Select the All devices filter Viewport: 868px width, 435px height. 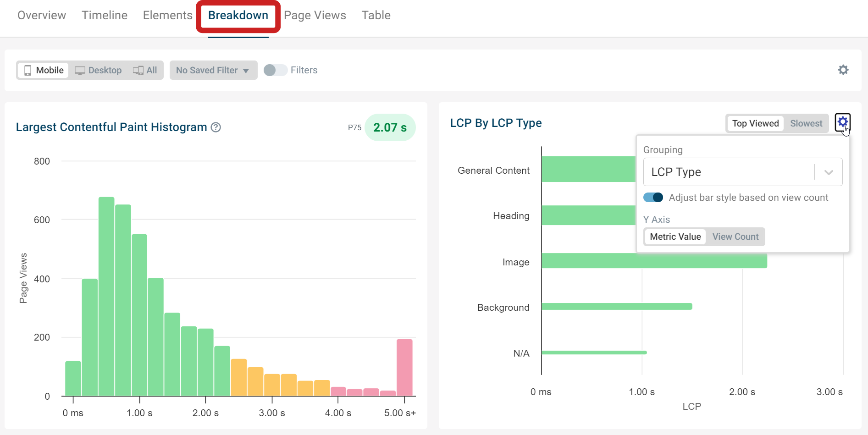tap(145, 70)
